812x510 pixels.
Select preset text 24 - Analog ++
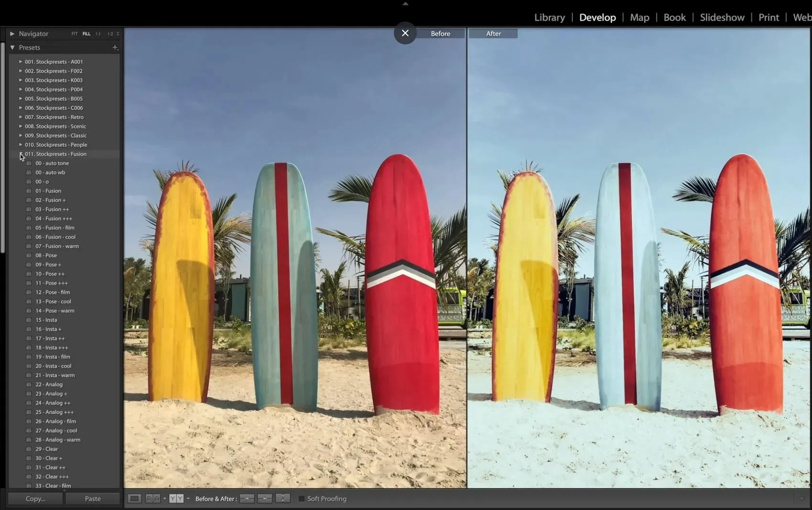53,403
